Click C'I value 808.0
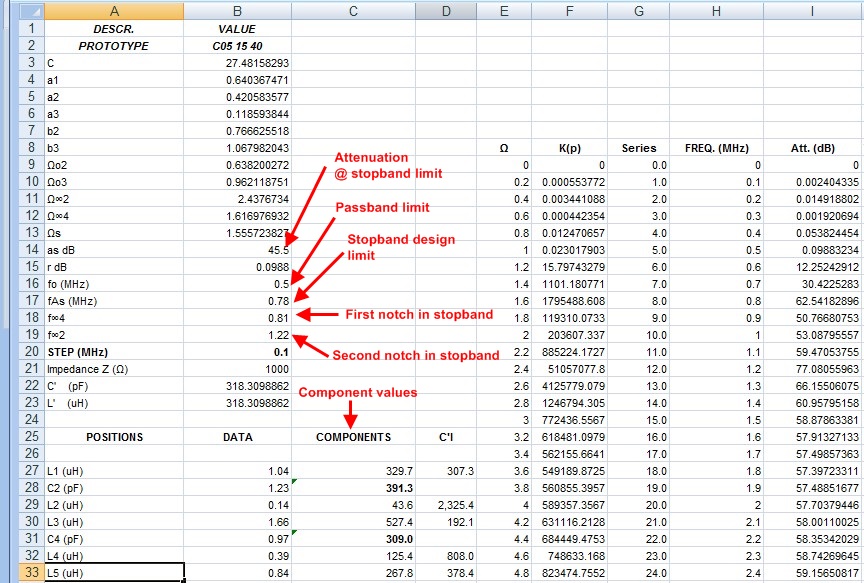864x583 pixels. click(446, 556)
